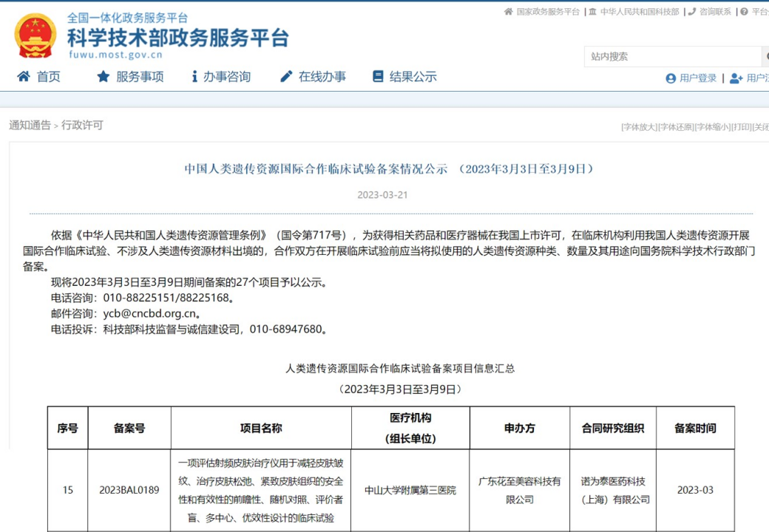
Task: Open the 服务事项 menu item
Action: point(140,77)
